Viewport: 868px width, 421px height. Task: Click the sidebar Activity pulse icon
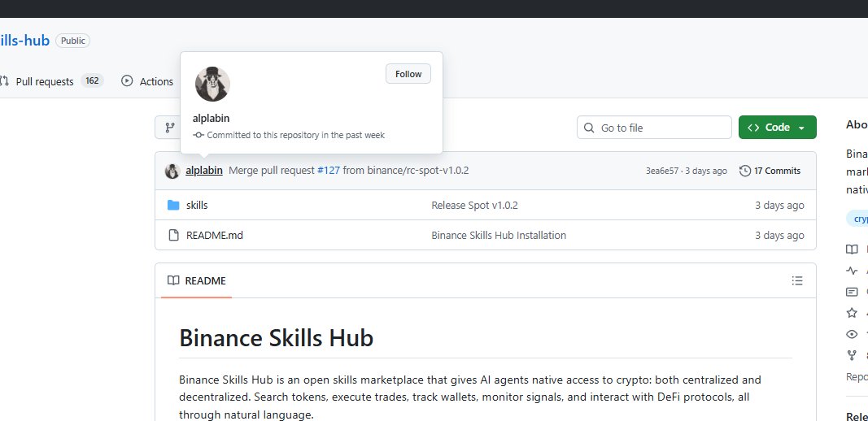(852, 271)
